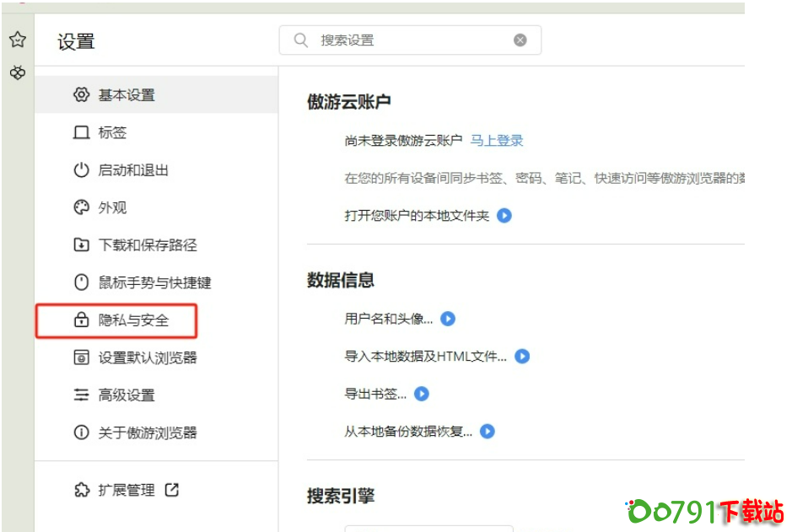Click the 数据信息 heading

341,280
